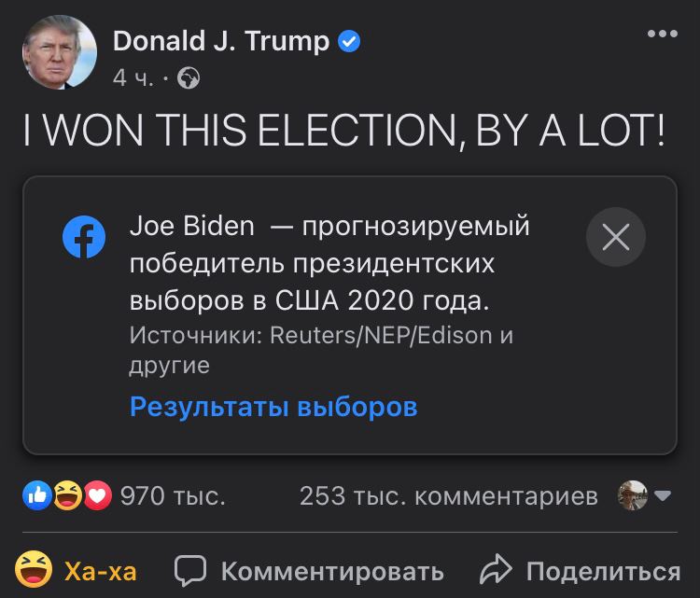Click the share arrow icon
Screen dimensions: 700x598
(x=496, y=569)
